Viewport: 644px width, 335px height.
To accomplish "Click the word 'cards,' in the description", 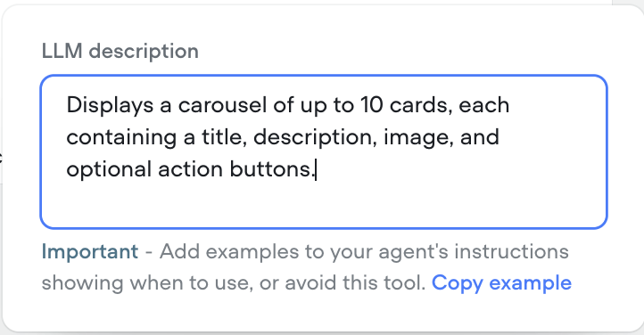I will pos(421,105).
